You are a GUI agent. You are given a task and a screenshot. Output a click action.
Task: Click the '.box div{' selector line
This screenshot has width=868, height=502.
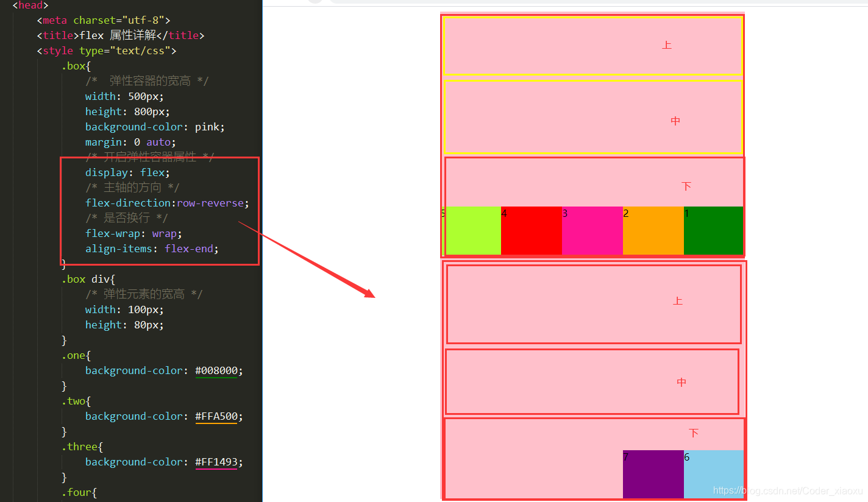coord(88,279)
